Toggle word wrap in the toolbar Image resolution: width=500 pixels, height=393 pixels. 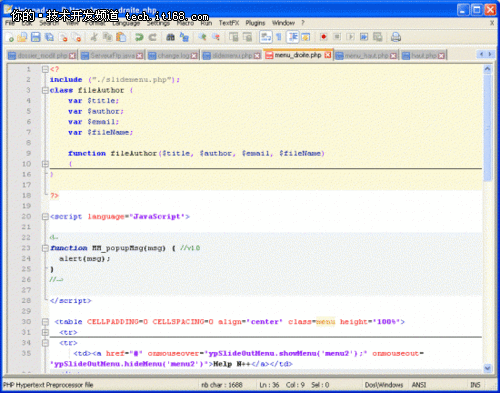tap(266, 37)
